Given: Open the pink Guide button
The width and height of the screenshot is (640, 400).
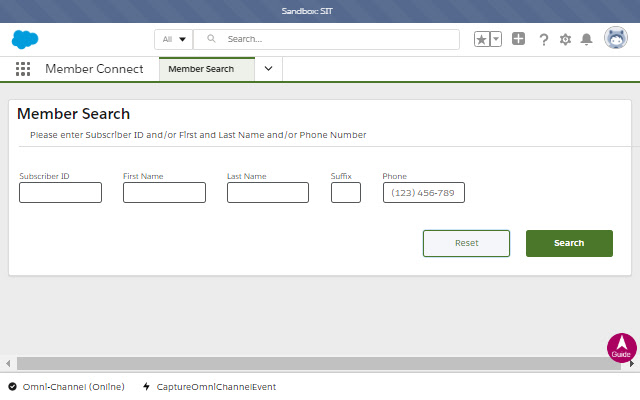Looking at the screenshot, I should click(622, 348).
